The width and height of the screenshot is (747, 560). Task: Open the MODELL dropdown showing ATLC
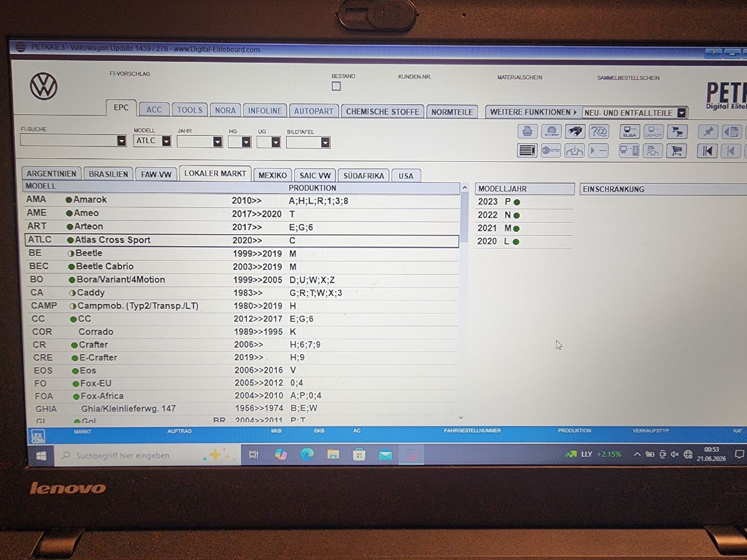tap(167, 141)
